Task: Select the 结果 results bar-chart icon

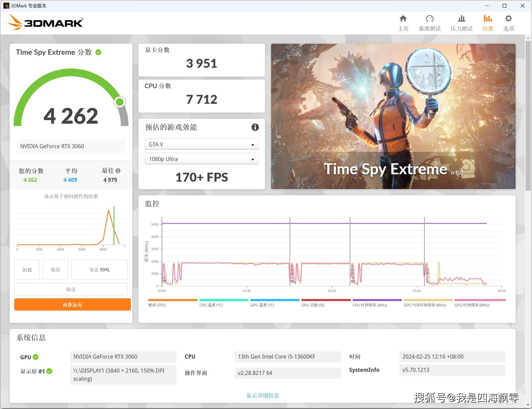Action: click(488, 22)
